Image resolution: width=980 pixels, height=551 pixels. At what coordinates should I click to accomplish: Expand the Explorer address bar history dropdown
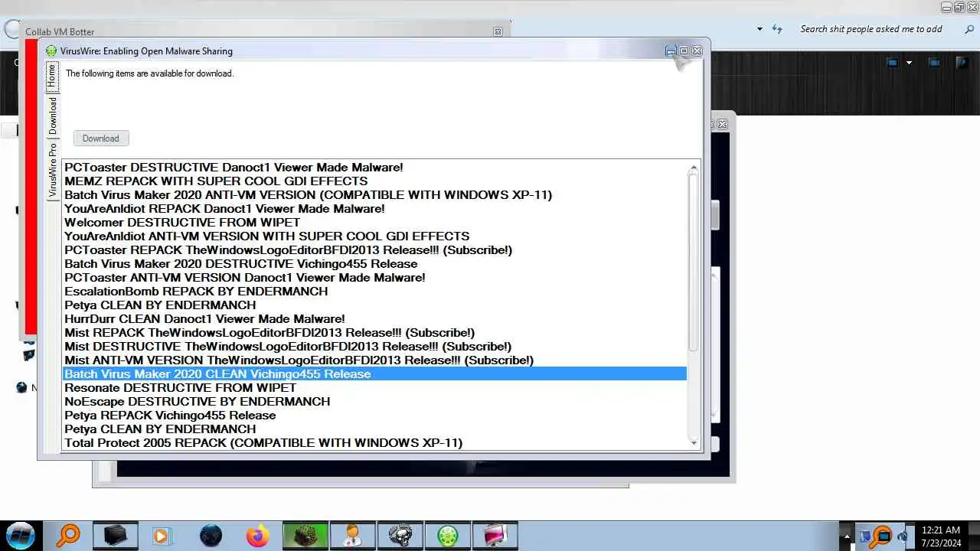pos(759,29)
